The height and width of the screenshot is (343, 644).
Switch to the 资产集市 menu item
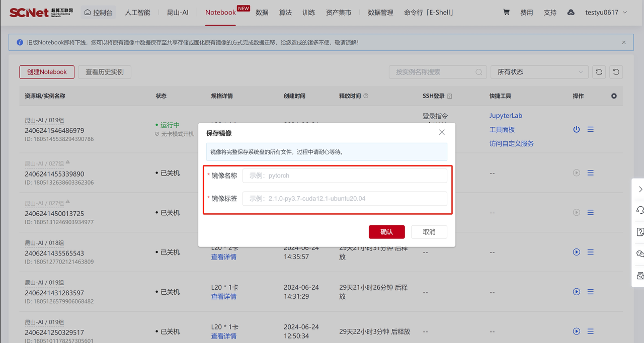(339, 13)
